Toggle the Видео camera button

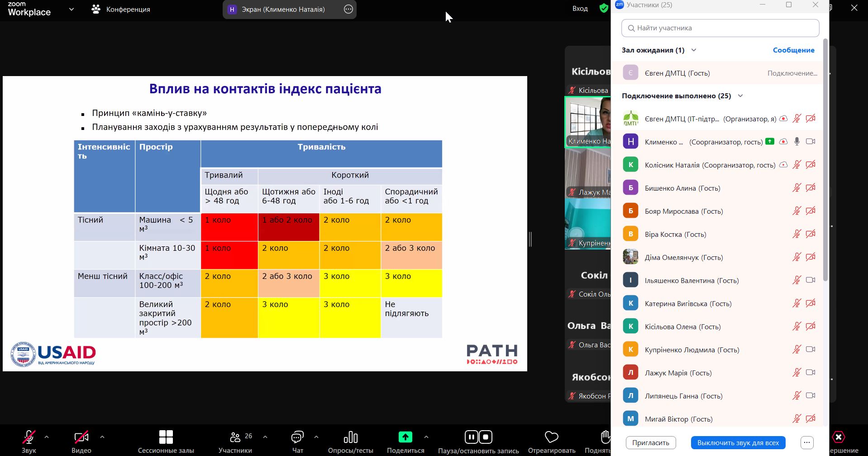pos(81,437)
